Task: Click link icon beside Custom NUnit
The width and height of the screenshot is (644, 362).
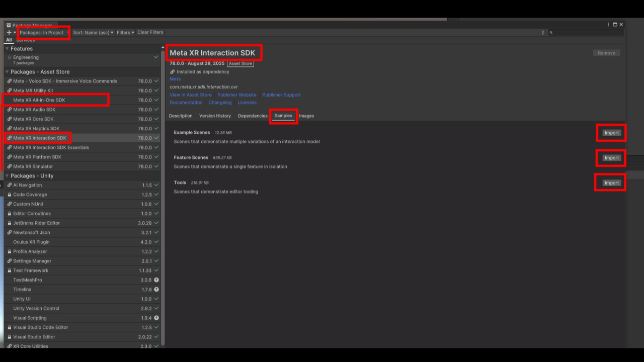Action: (9, 204)
